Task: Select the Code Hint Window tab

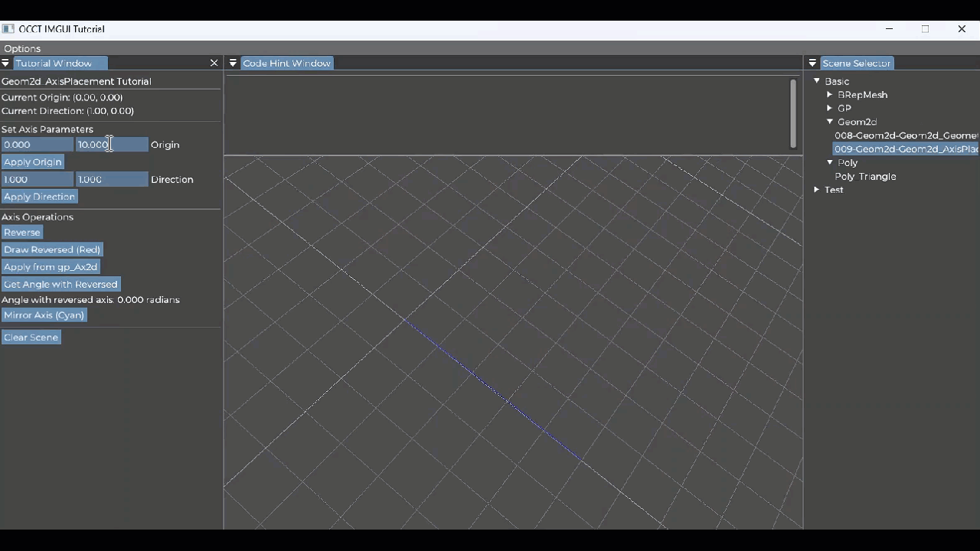Action: 286,63
